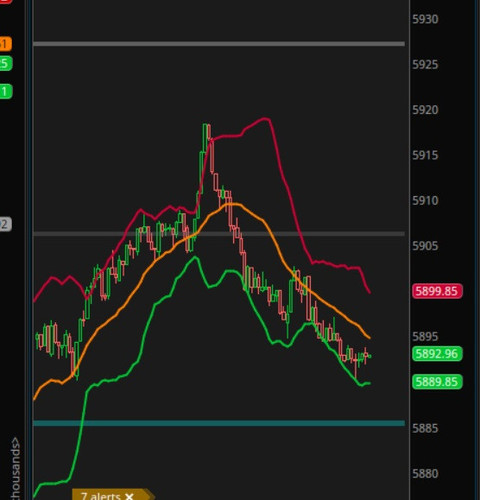Screen dimensions: 480x500
Task: Click the 5885 price axis label
Action: (425, 428)
